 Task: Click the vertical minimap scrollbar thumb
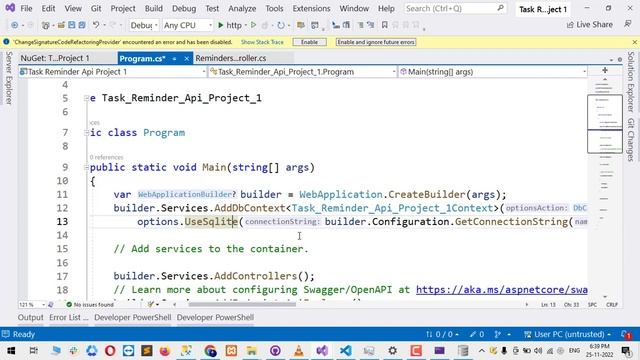click(x=605, y=124)
